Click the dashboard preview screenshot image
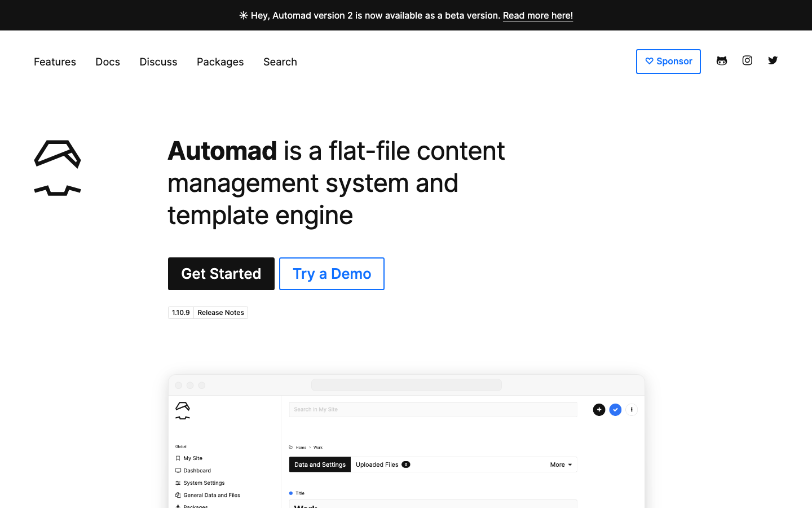The image size is (812, 508). pyautogui.click(x=407, y=441)
